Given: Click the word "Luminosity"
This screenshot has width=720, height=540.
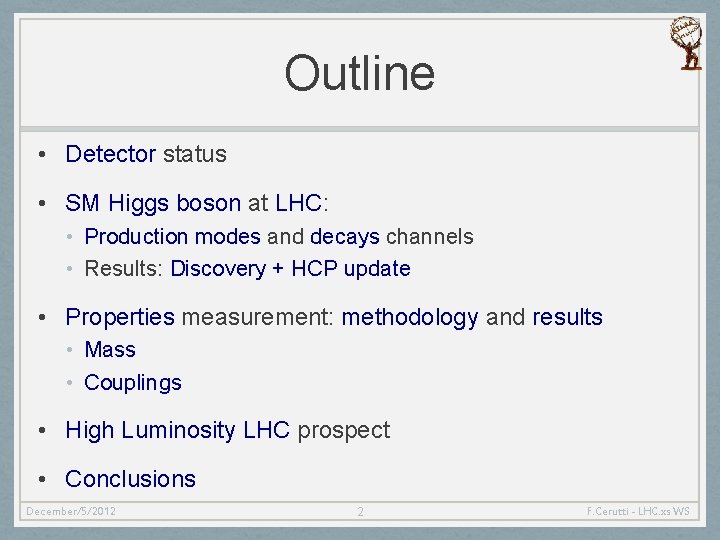Looking at the screenshot, I should coord(178,431).
